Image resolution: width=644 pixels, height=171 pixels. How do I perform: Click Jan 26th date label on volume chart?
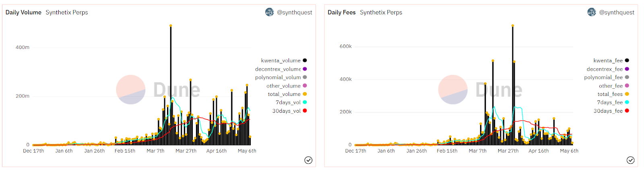click(95, 151)
